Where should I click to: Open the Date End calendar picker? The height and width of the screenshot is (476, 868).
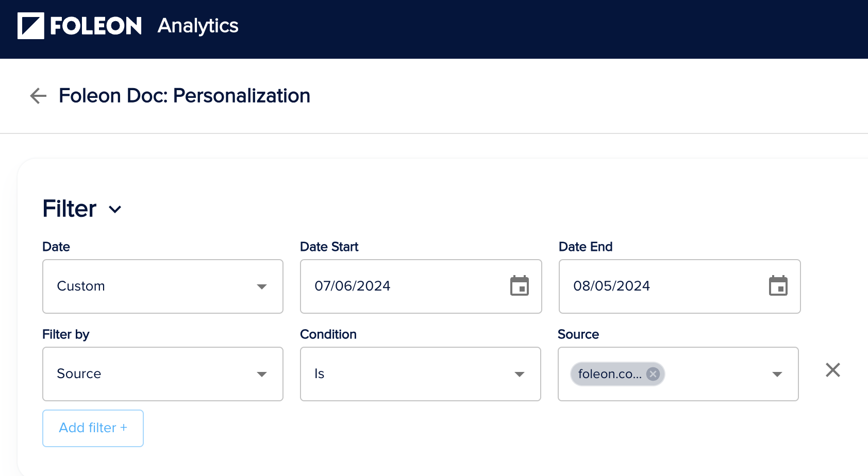[x=779, y=286]
